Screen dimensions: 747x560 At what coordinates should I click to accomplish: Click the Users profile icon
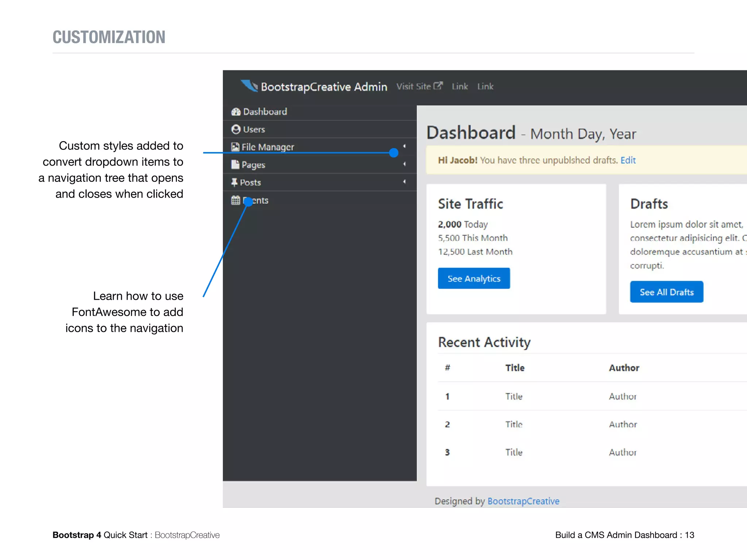[236, 129]
